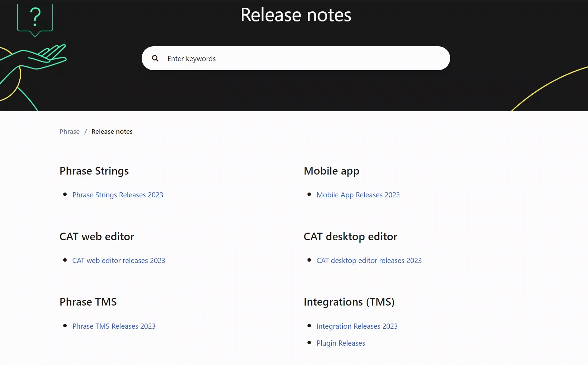Navigate to Phrase via breadcrumb
This screenshot has width=588, height=365.
click(69, 131)
